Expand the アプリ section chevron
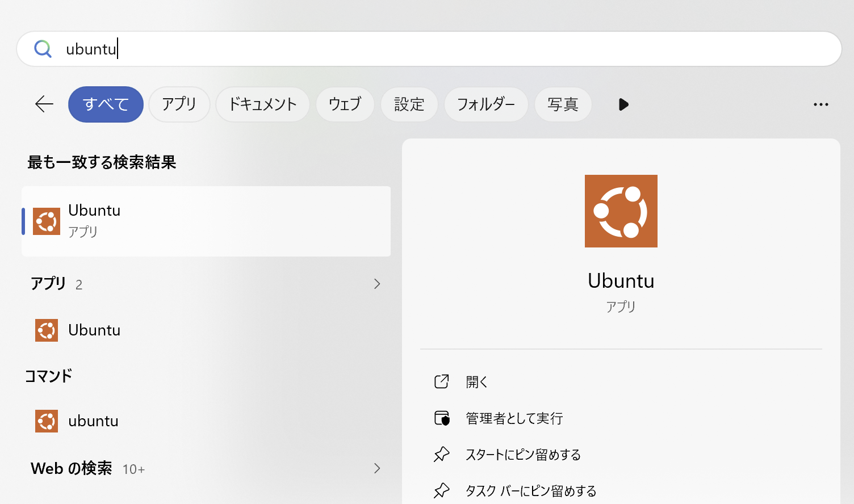Screen dimensions: 854x504 click(377, 284)
